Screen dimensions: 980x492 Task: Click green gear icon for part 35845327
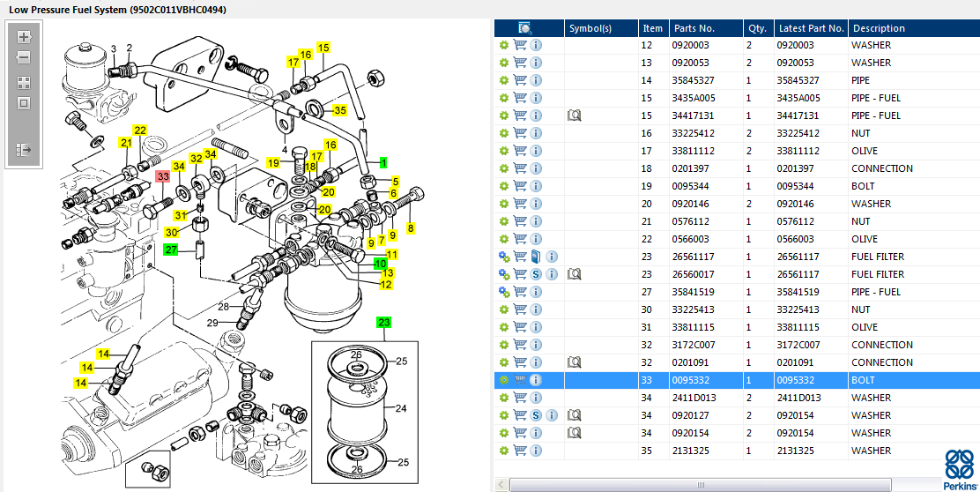(x=504, y=80)
